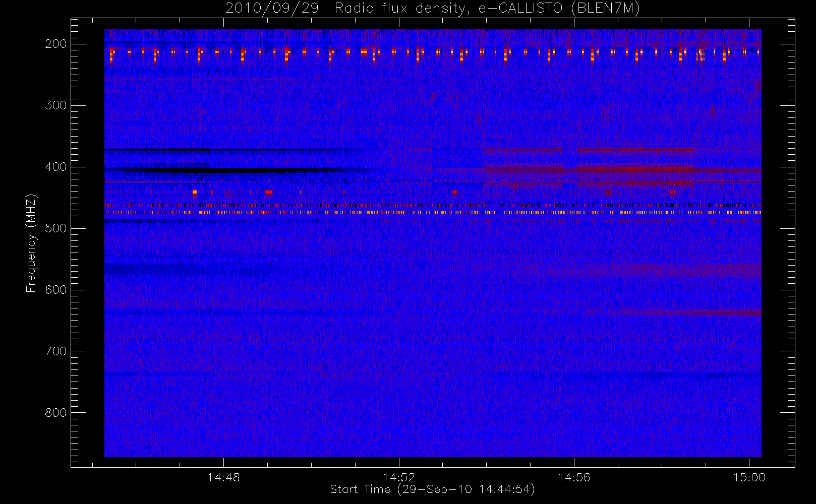The width and height of the screenshot is (816, 504).
Task: Click the 300 frequency tick label
Action: pyautogui.click(x=56, y=105)
